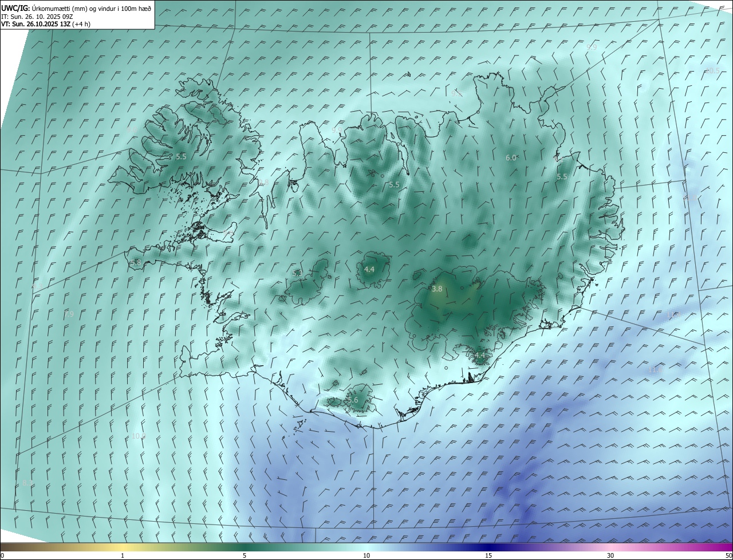Click the 10.5 value label in the northeast sea
The width and height of the screenshot is (733, 560).
point(712,70)
